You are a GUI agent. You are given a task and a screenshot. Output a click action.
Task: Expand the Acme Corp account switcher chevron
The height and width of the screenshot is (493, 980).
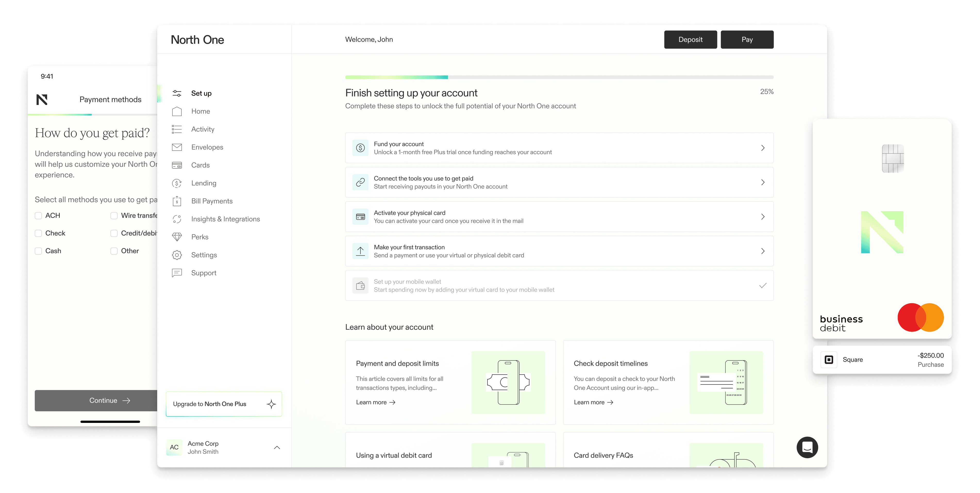pyautogui.click(x=277, y=447)
